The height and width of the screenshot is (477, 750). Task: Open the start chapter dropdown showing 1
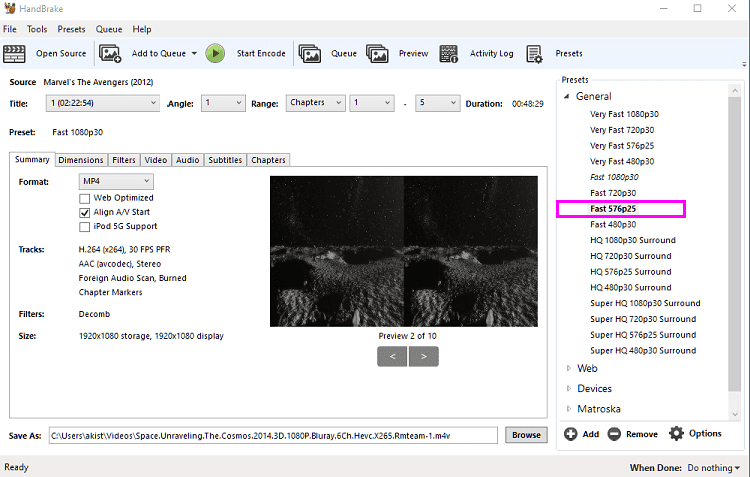[372, 103]
